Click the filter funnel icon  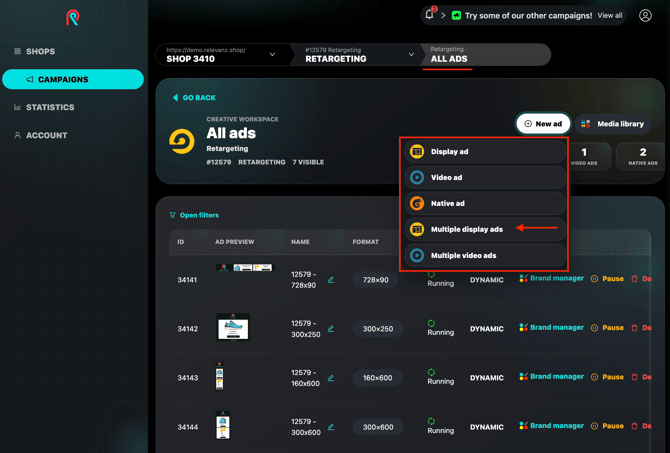[173, 215]
